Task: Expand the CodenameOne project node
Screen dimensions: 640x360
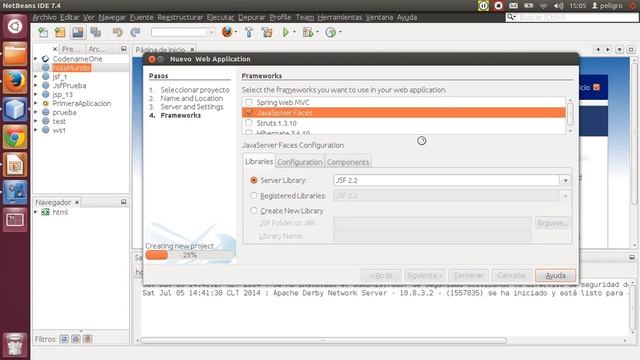Action: 36,59
